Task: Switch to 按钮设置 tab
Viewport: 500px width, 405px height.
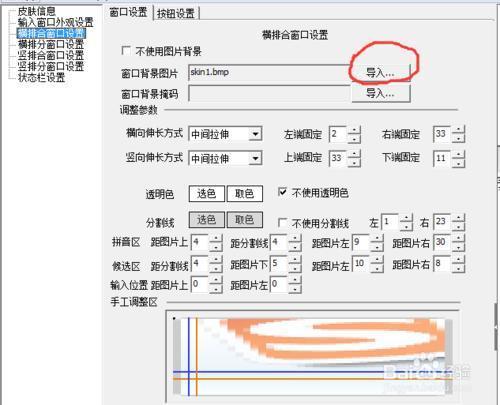Action: (x=176, y=13)
